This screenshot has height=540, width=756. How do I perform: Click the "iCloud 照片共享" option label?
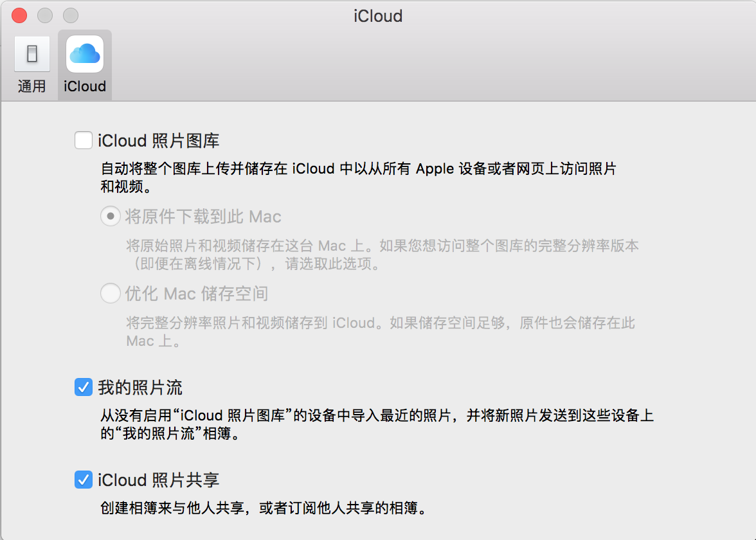click(159, 480)
